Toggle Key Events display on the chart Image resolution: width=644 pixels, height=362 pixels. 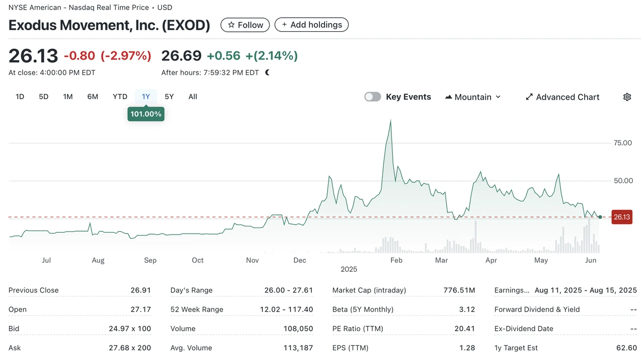372,96
